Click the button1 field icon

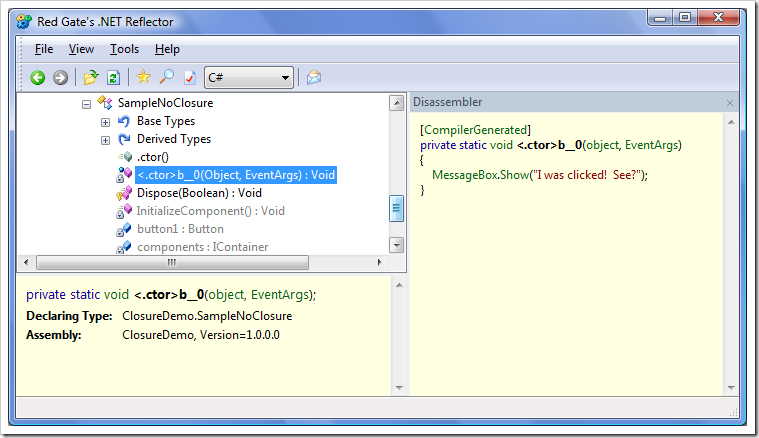point(124,229)
